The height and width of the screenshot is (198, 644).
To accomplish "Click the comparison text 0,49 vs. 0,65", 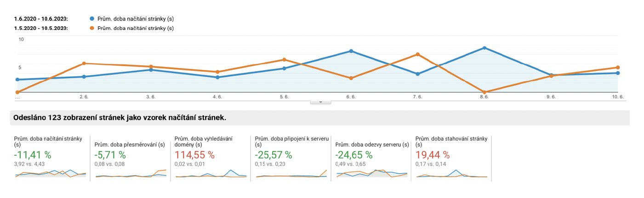I will click(350, 164).
